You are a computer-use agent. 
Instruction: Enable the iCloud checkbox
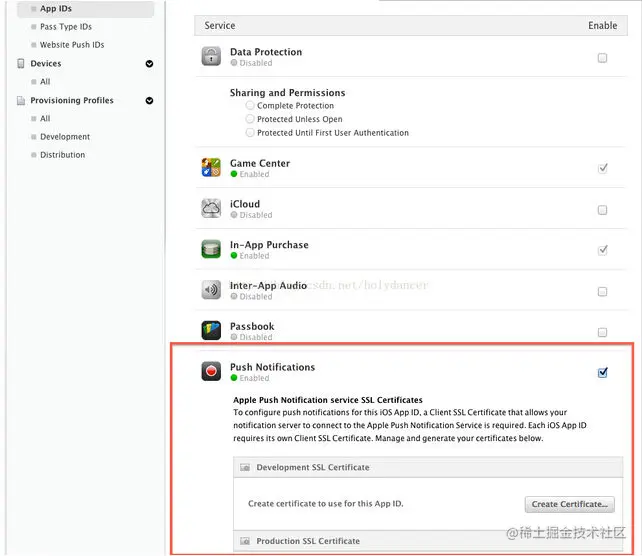(x=602, y=210)
